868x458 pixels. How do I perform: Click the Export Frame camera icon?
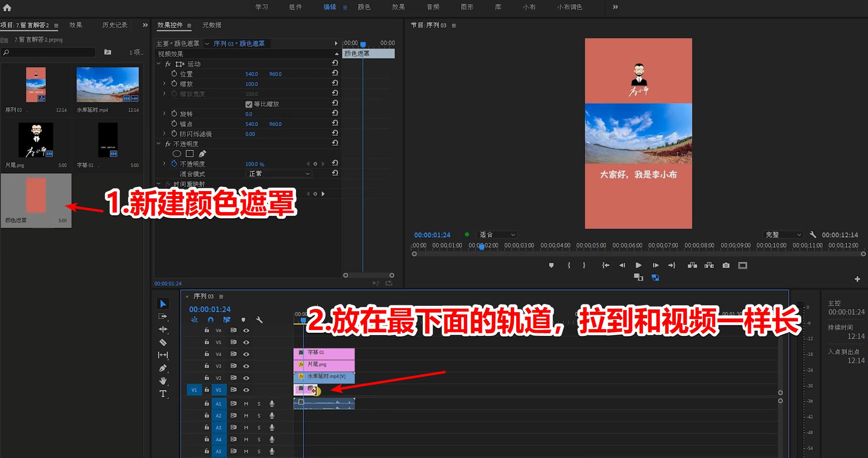(x=725, y=265)
